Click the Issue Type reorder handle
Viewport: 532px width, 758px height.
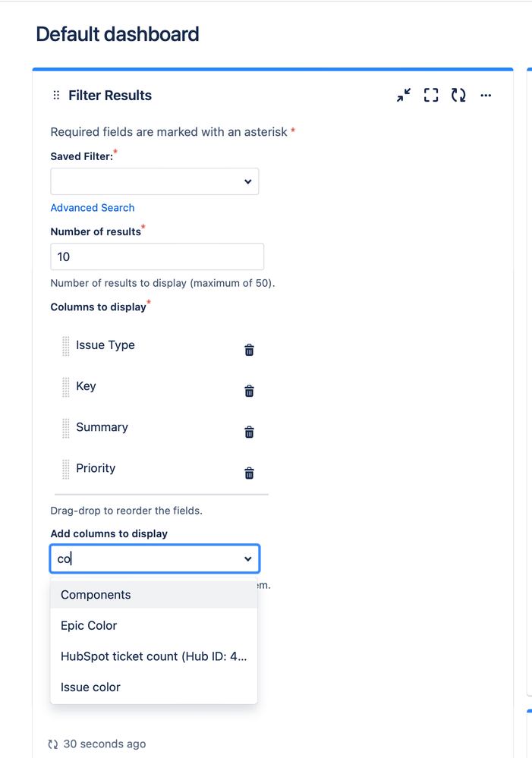(65, 346)
